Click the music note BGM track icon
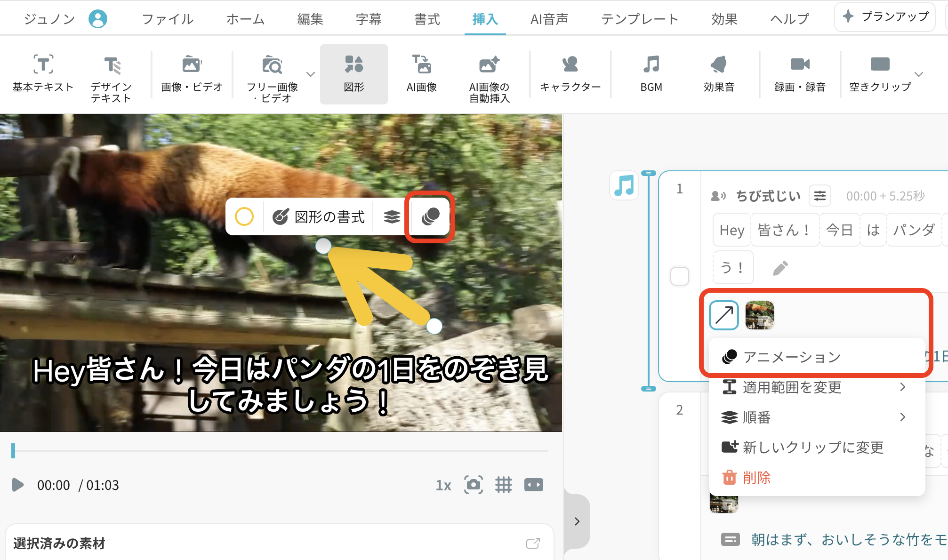Screen dimensions: 948x560 pos(624,185)
